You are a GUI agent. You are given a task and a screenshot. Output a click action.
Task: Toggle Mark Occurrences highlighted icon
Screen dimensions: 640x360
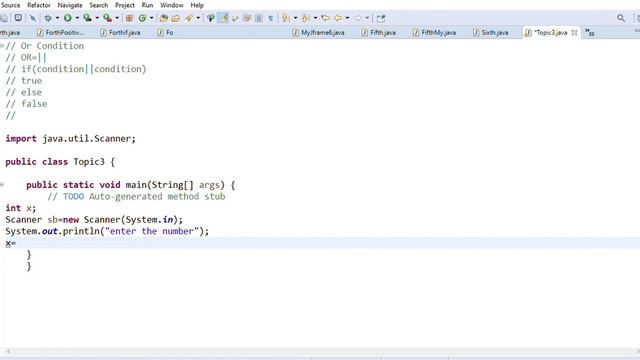point(223,18)
